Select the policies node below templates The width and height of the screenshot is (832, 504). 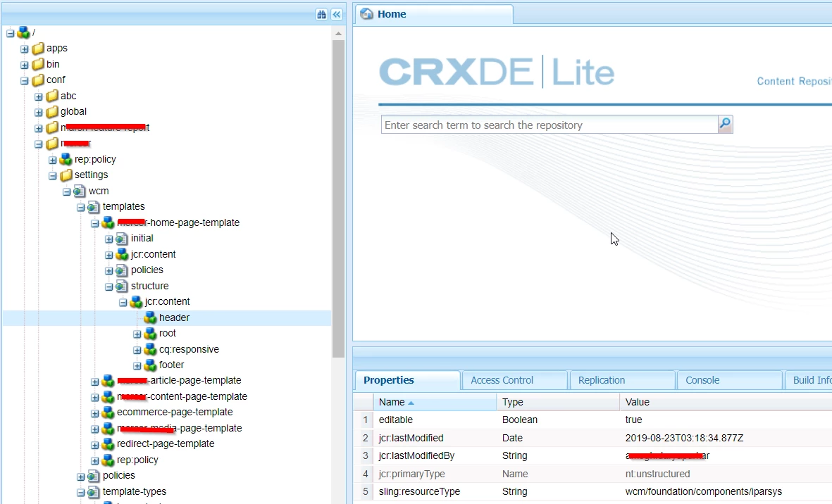[119, 475]
